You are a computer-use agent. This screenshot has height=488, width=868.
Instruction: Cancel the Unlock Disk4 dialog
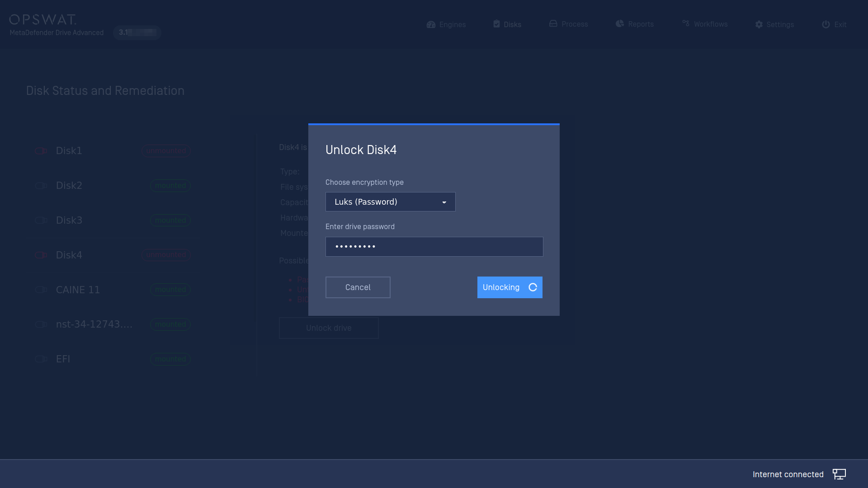point(358,287)
